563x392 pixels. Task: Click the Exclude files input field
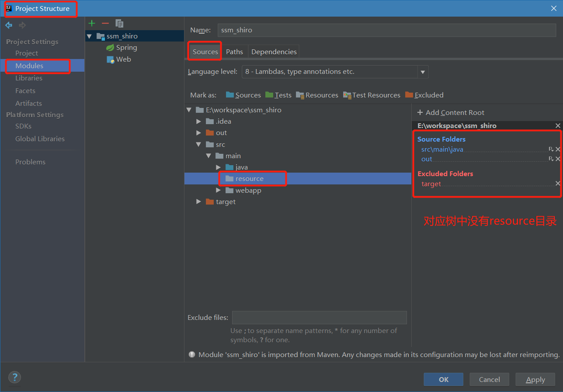point(319,317)
